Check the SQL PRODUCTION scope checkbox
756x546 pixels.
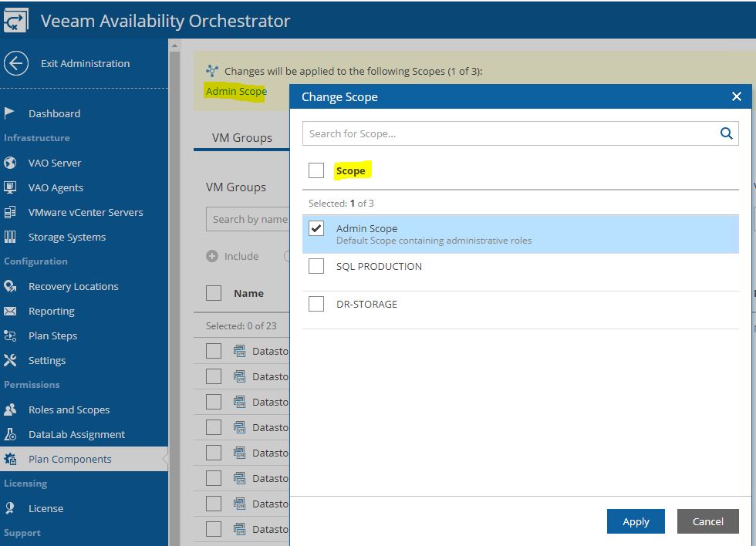tap(316, 266)
